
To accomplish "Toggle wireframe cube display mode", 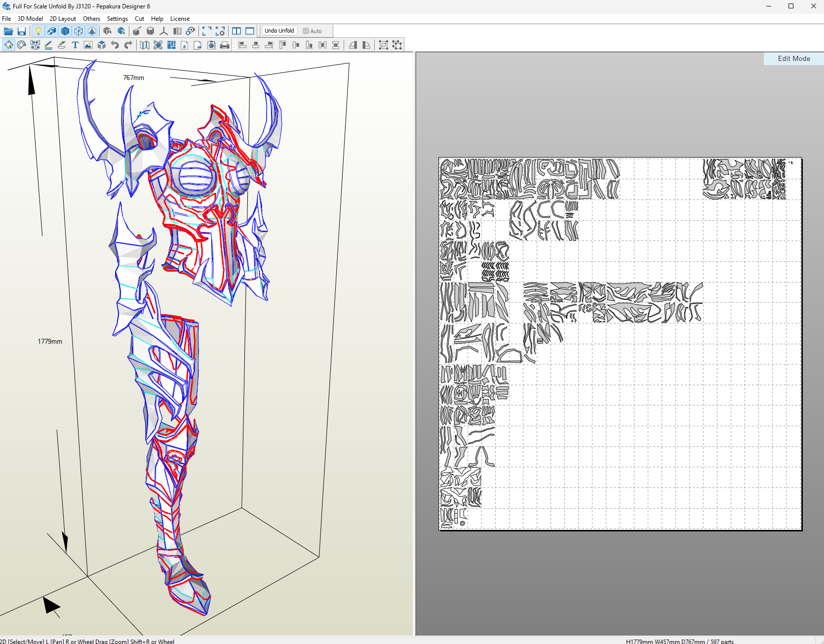I will coord(78,31).
